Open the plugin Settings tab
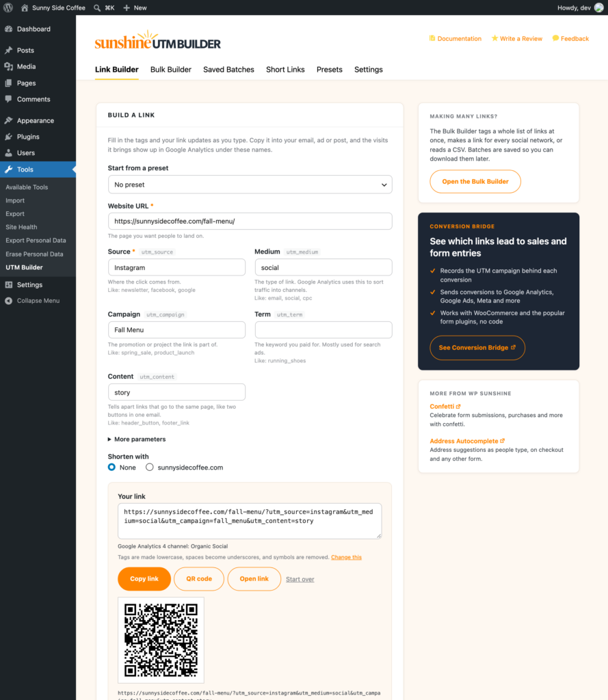This screenshot has width=608, height=700. coord(369,70)
